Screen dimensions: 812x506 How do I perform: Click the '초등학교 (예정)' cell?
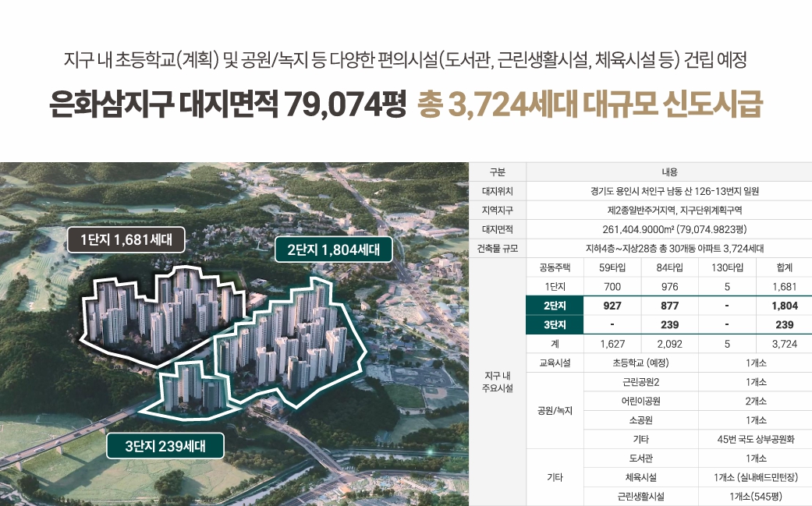tap(640, 363)
